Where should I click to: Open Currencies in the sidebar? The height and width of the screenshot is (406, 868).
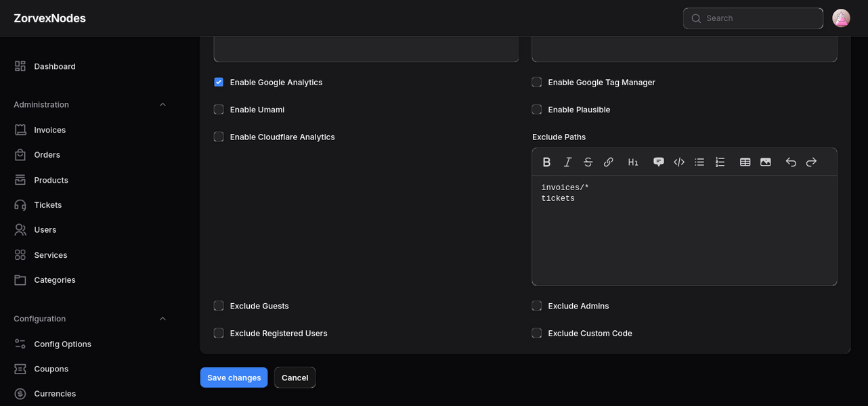point(55,394)
